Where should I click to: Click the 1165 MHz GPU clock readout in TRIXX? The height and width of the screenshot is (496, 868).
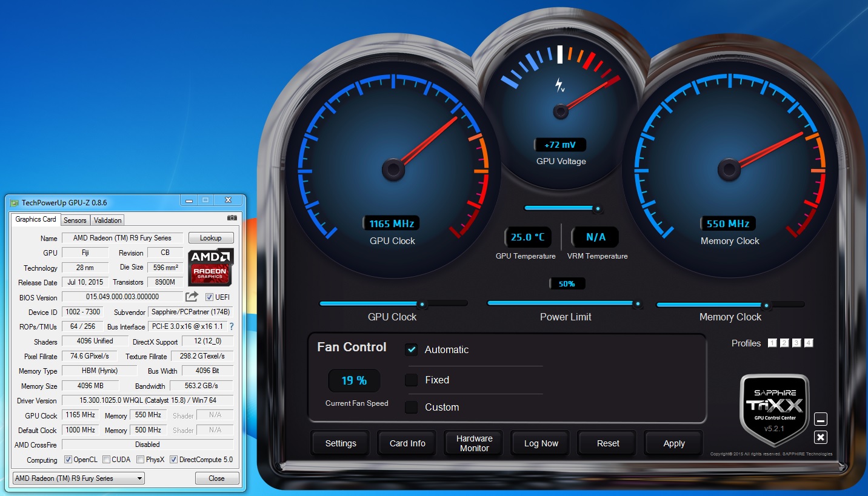[391, 223]
